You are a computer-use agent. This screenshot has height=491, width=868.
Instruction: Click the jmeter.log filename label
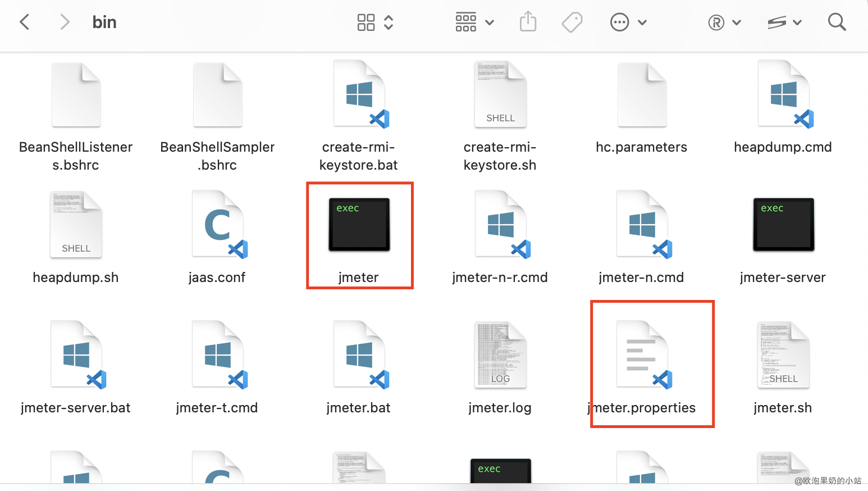coord(500,408)
